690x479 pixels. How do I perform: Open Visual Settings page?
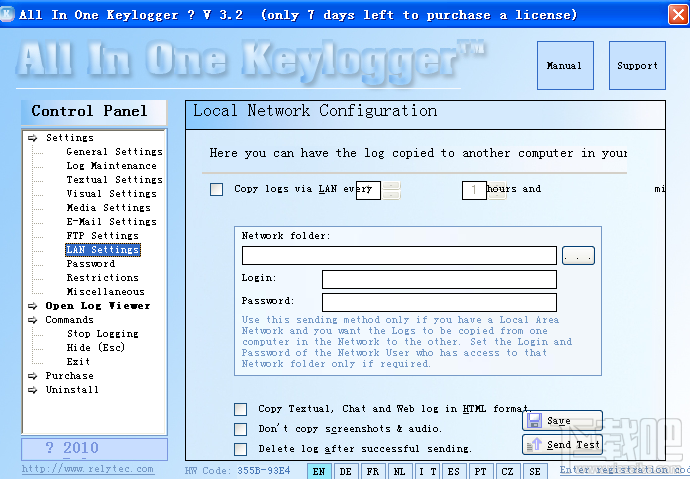[x=112, y=194]
